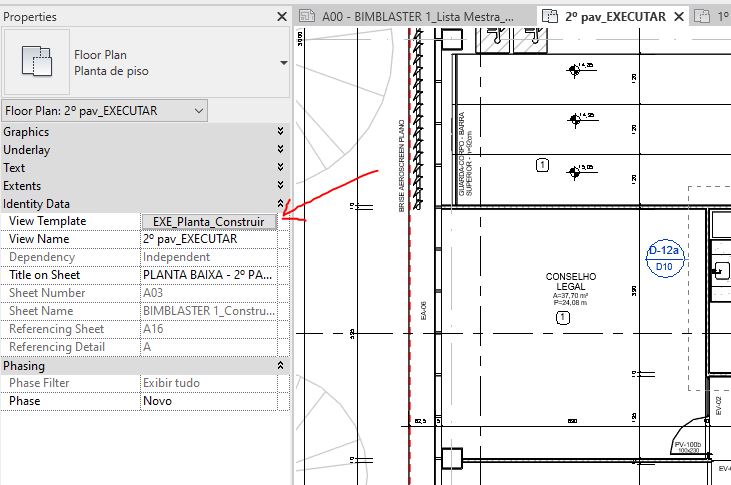The height and width of the screenshot is (485, 731).
Task: Expand the Underlay section
Action: tap(280, 149)
